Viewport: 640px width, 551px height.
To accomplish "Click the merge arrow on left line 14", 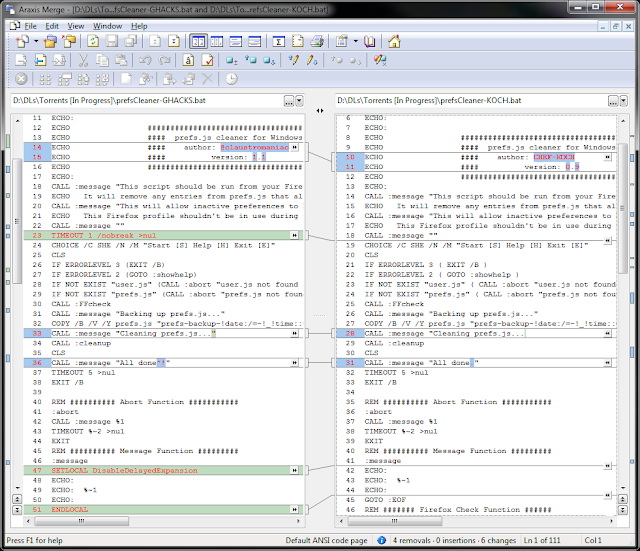I will 295,147.
